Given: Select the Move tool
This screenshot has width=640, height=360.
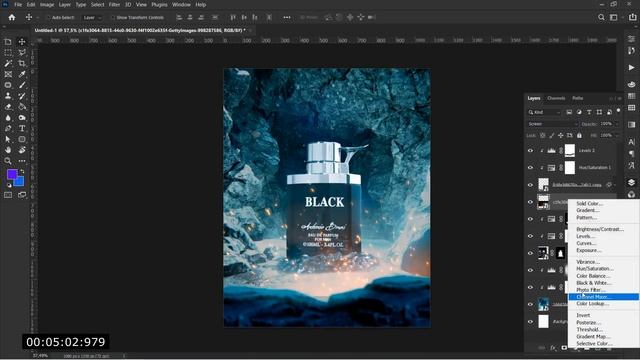Looking at the screenshot, I should [22, 42].
